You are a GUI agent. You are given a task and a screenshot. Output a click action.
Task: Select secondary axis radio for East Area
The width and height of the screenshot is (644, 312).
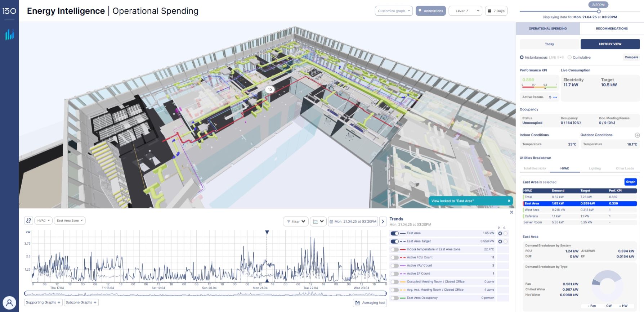coord(505,233)
